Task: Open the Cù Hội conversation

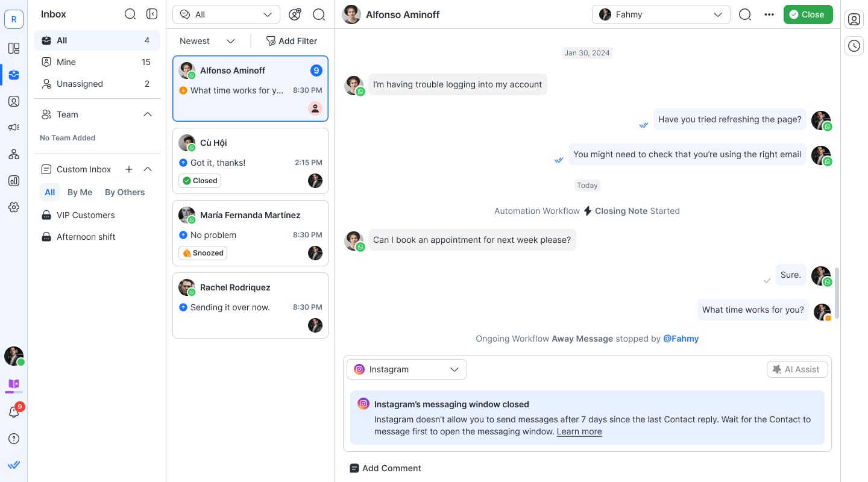Action: (250, 160)
